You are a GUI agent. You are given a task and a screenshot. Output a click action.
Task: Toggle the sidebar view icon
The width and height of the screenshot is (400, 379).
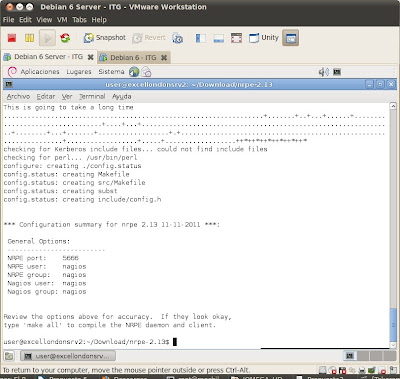201,38
